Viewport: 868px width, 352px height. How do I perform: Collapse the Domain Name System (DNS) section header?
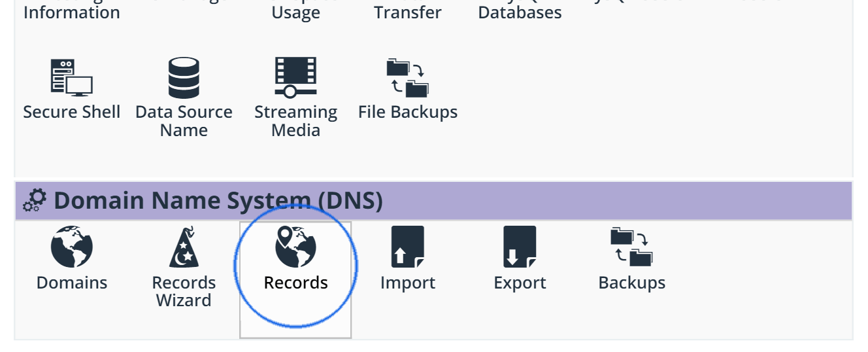pos(218,200)
